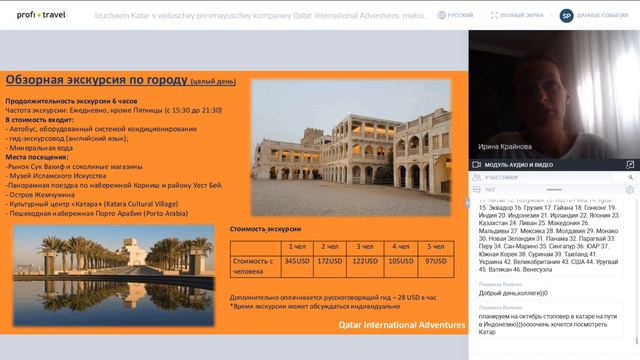Click the 'Остров Жемчужина' bullet line

click(40, 195)
